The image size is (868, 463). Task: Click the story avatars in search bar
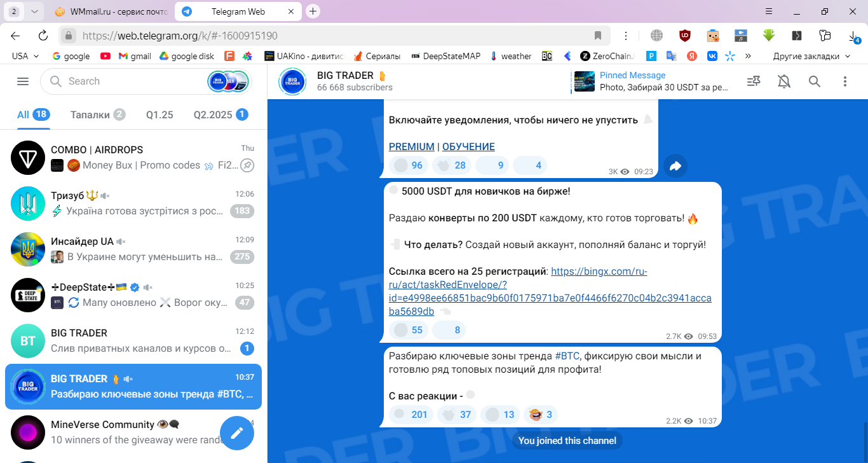227,81
